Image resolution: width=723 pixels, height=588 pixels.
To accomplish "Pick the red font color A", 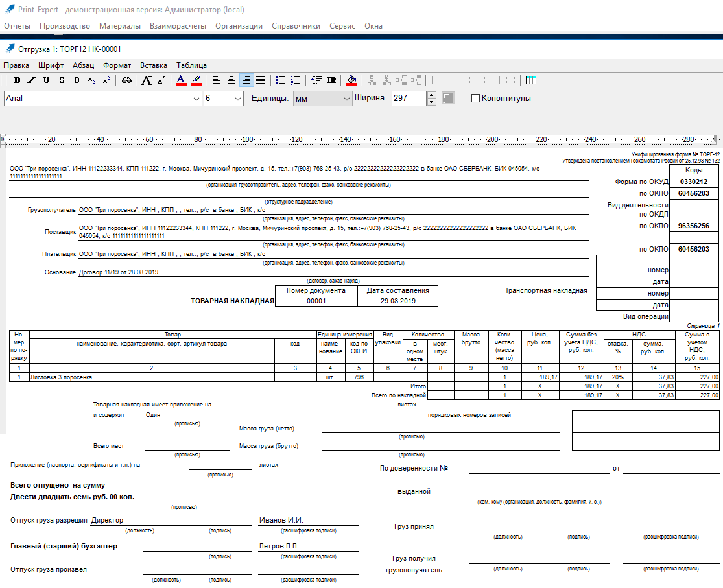I will [181, 80].
